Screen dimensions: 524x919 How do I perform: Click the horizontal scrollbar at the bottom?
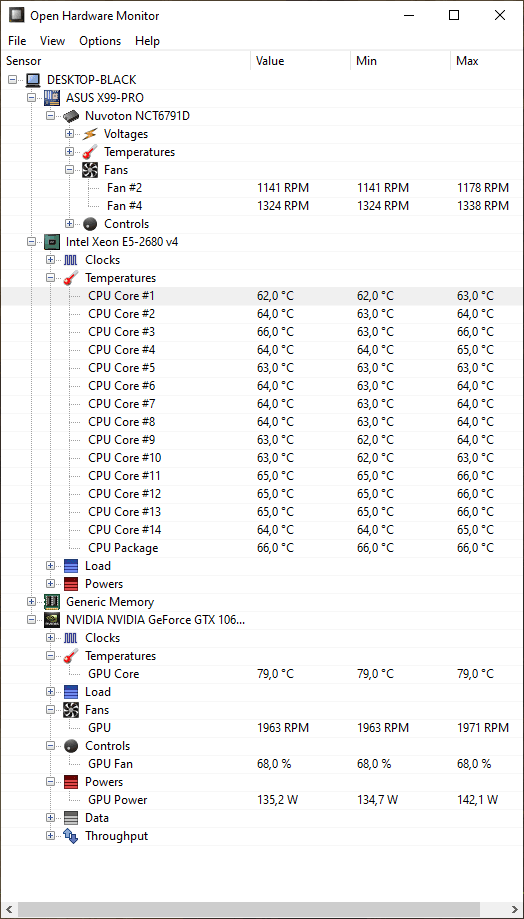[262, 910]
